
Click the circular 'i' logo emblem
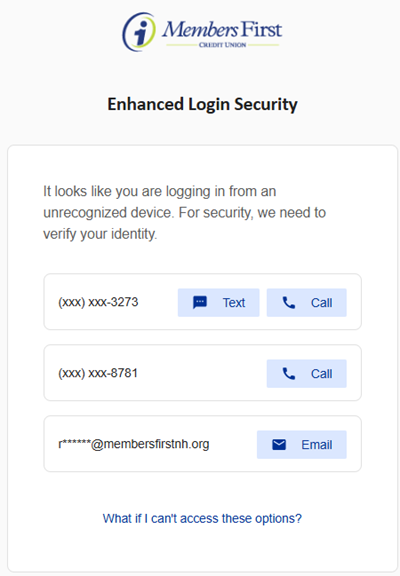click(139, 32)
